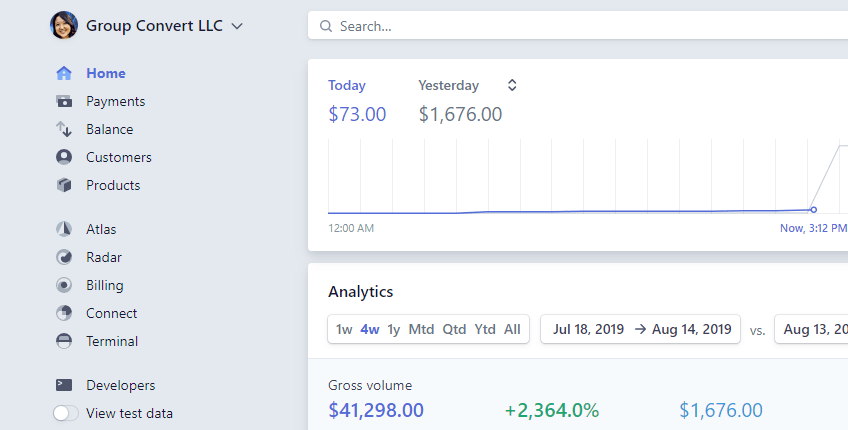Screen dimensions: 848x430
Task: Click the Yesterday label
Action: coord(448,85)
